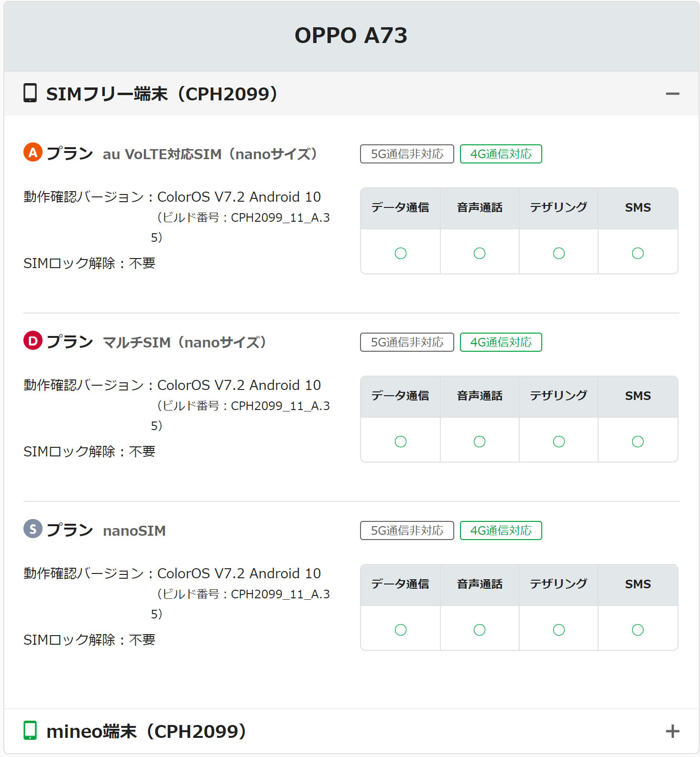Click the SIMフリー端末（CPH2099） header title
This screenshot has width=700, height=757.
[x=162, y=94]
